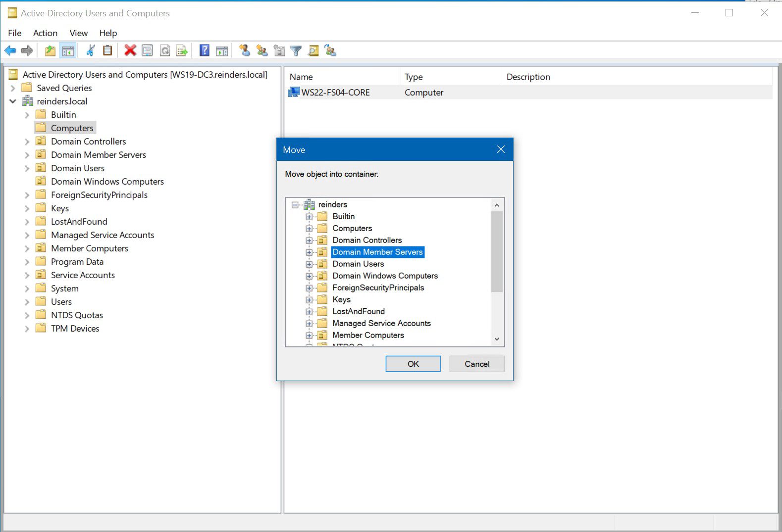
Task: Select Users container in left tree
Action: coord(61,302)
